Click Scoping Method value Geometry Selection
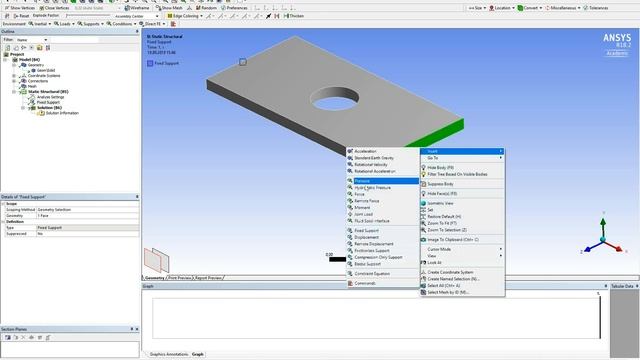Viewport: 640px width, 360px height. pos(87,209)
